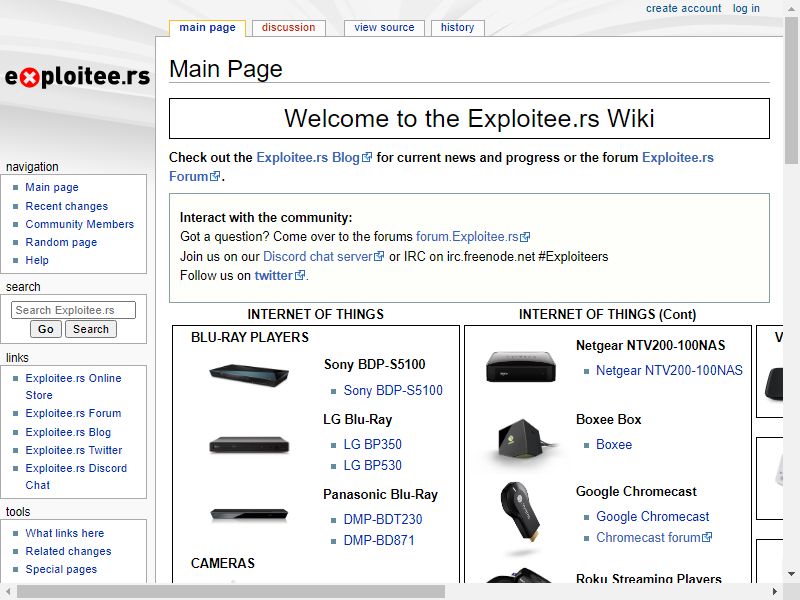This screenshot has height=600, width=800.
Task: Open the Discord chat server link
Action: click(x=323, y=256)
